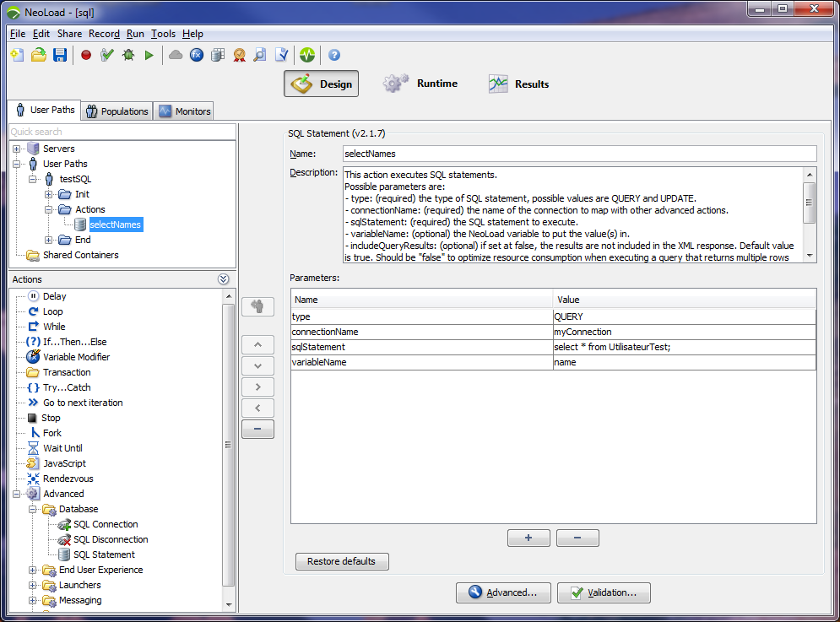Open the fx Variables icon in toolbar
This screenshot has height=622, width=840.
click(197, 55)
